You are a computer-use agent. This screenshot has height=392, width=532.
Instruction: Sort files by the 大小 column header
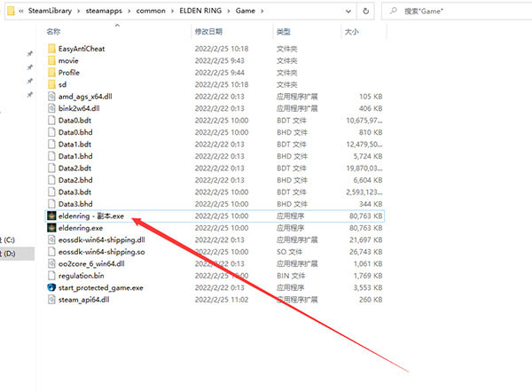pyautogui.click(x=351, y=31)
